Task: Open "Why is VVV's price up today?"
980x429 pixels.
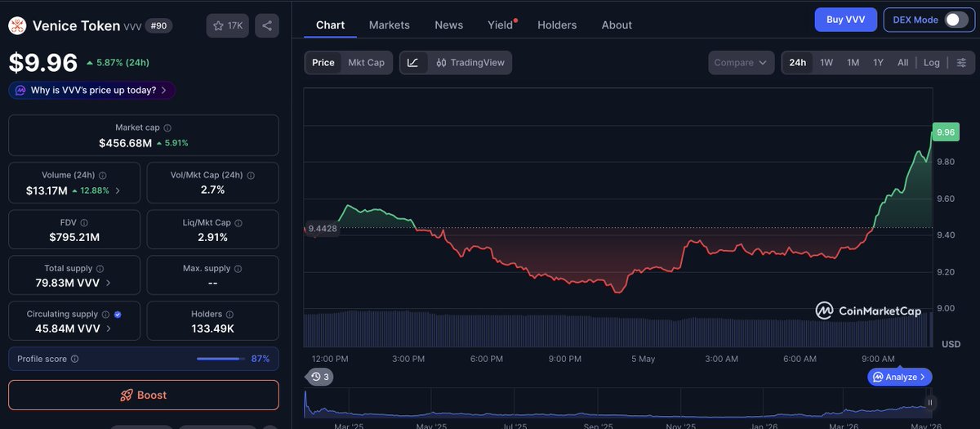Action: 92,91
